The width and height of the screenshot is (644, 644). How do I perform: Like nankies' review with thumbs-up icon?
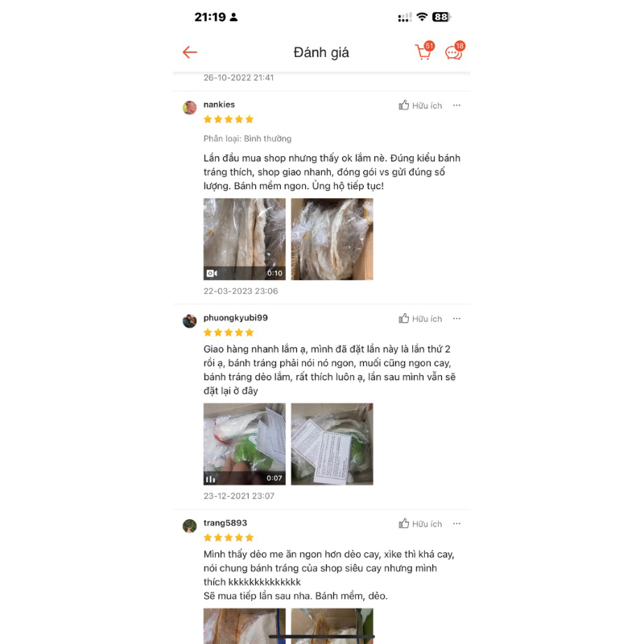404,105
